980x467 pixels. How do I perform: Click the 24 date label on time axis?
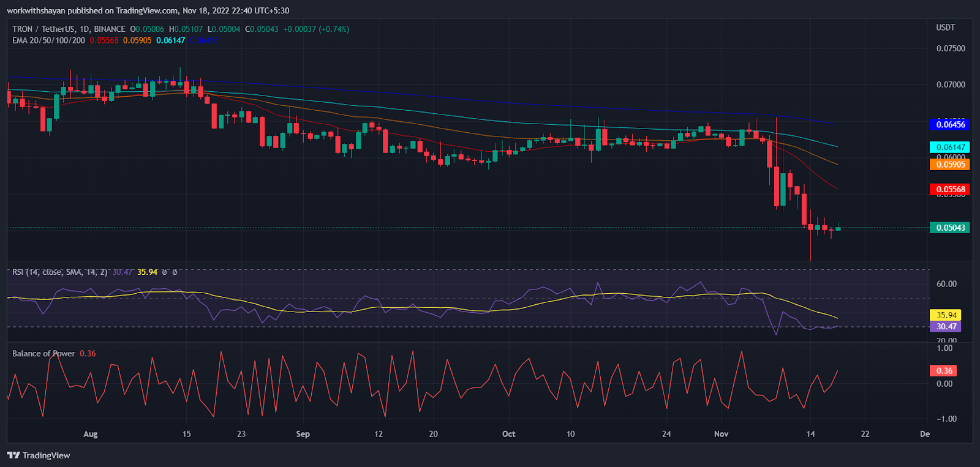click(666, 434)
